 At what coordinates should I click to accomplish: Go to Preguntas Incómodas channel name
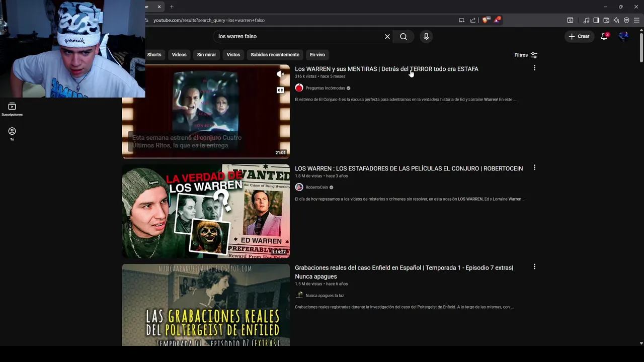[325, 88]
